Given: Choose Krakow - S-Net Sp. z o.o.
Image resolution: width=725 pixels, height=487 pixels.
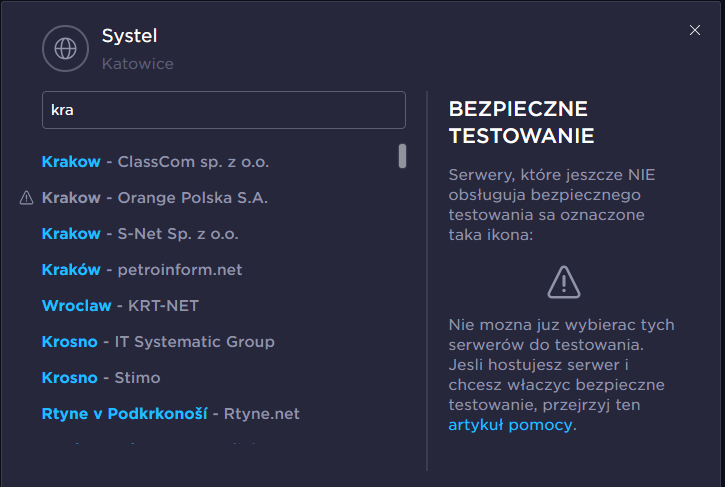Looking at the screenshot, I should click(x=140, y=234).
